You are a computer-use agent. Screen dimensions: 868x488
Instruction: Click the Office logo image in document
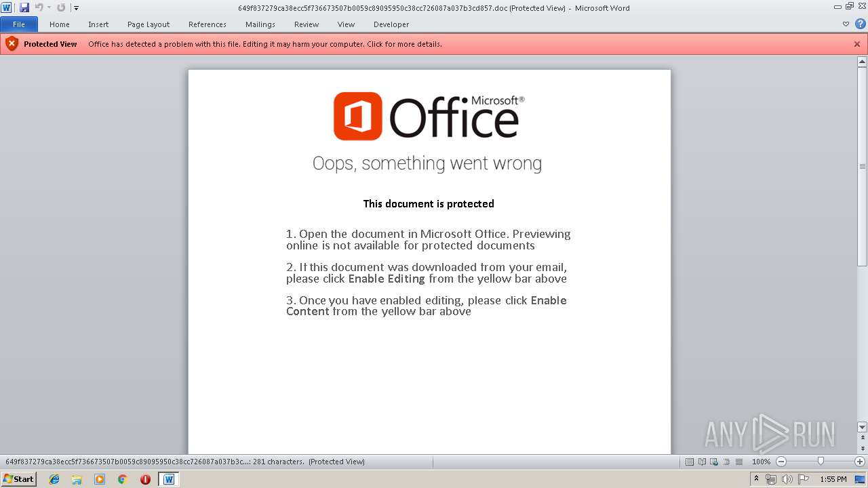click(429, 116)
